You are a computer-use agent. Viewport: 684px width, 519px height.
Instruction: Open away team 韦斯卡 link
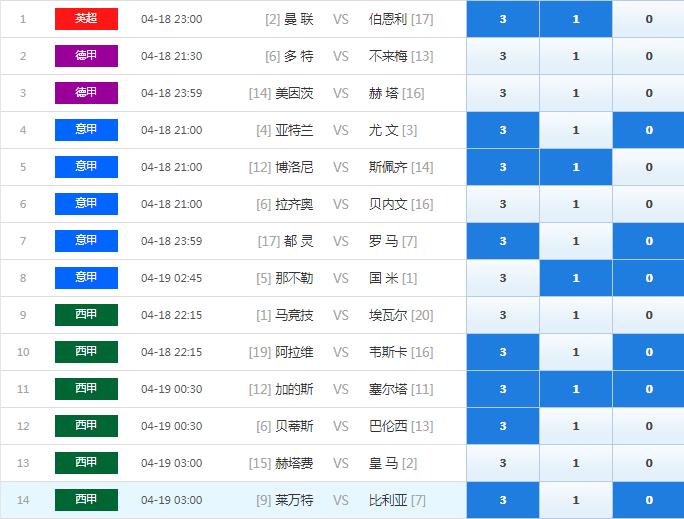pyautogui.click(x=388, y=352)
